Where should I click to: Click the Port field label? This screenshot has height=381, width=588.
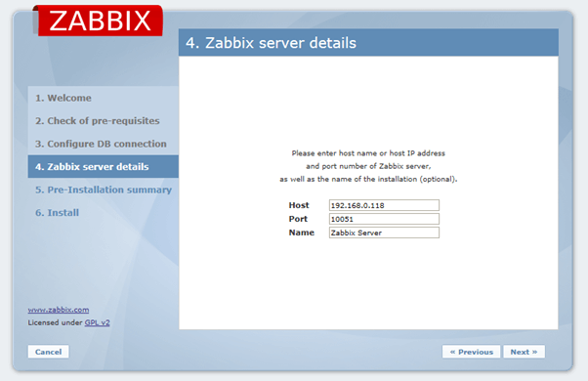point(298,219)
